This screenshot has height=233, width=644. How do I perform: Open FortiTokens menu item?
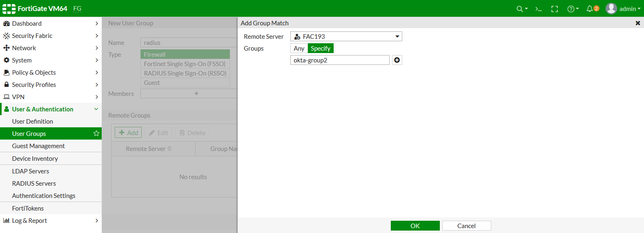pyautogui.click(x=51, y=209)
